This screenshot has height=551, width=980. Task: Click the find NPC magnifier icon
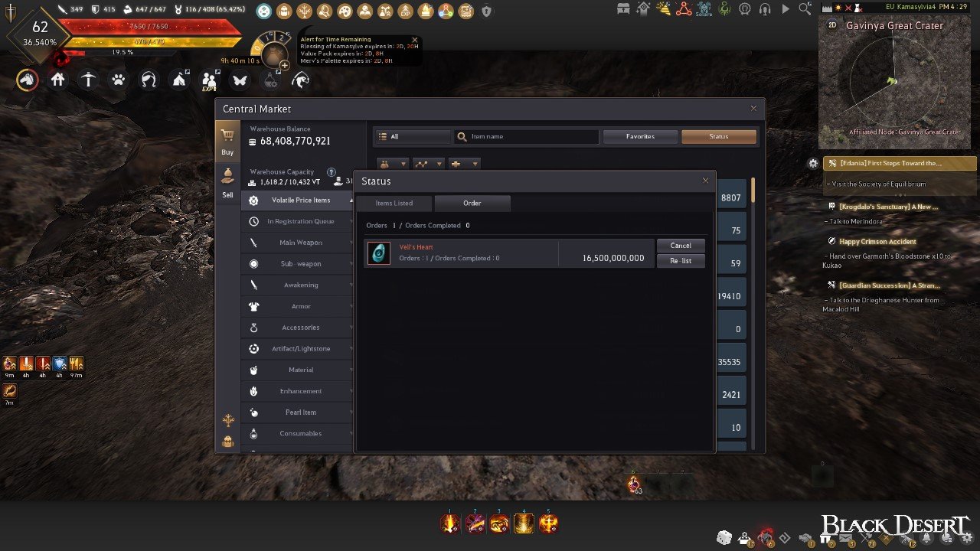[804, 8]
